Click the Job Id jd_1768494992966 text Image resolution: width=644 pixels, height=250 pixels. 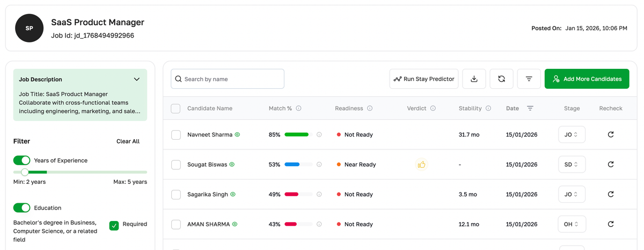point(92,35)
